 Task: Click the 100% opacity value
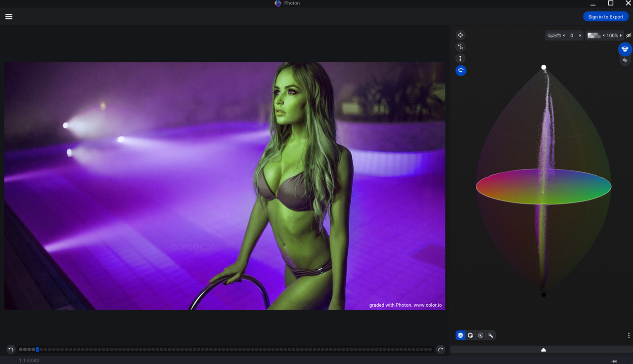pyautogui.click(x=612, y=36)
